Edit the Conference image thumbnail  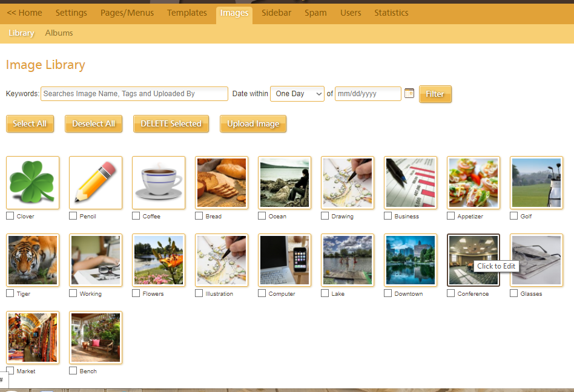coord(473,260)
